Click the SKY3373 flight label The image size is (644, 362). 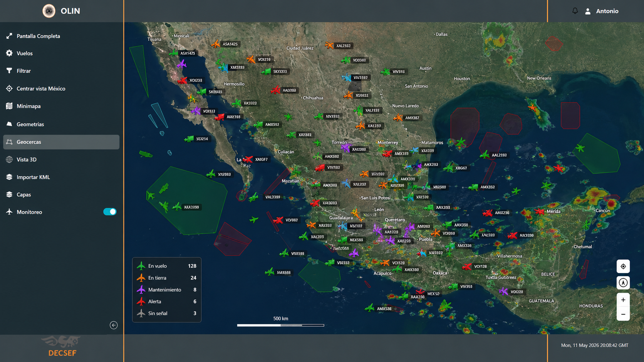(x=280, y=72)
